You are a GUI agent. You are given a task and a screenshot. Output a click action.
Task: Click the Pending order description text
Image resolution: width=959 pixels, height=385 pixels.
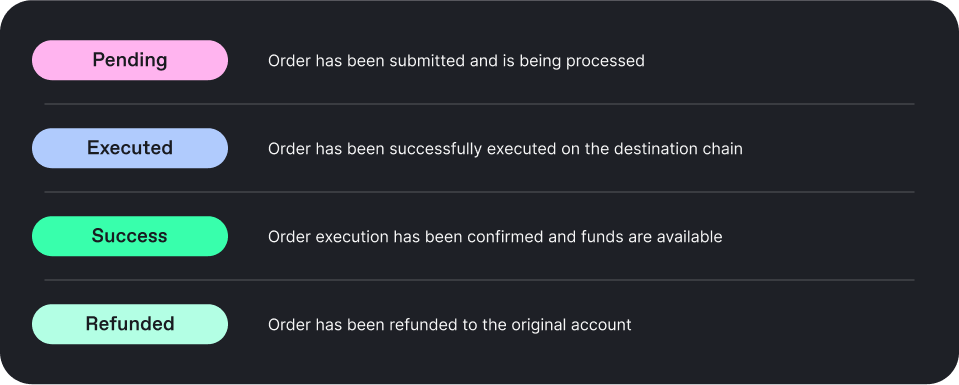pos(456,61)
